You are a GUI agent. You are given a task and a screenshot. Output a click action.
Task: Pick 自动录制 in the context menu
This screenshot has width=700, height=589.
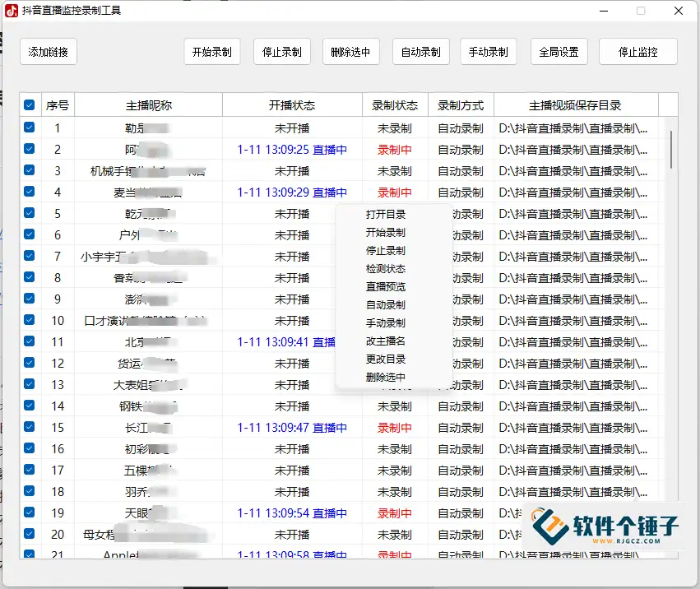(x=386, y=304)
